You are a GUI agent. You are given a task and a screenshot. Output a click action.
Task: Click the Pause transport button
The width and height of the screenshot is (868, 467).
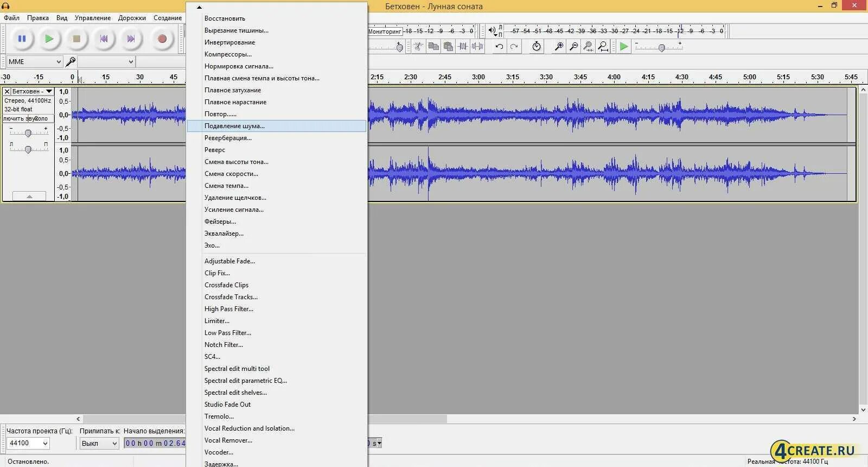(22, 39)
